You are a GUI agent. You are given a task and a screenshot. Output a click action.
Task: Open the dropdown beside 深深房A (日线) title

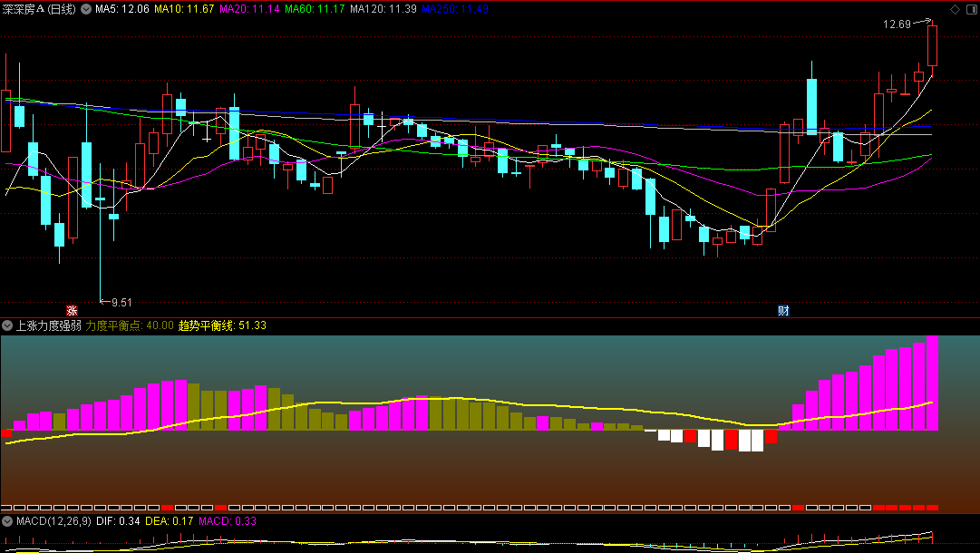85,9
